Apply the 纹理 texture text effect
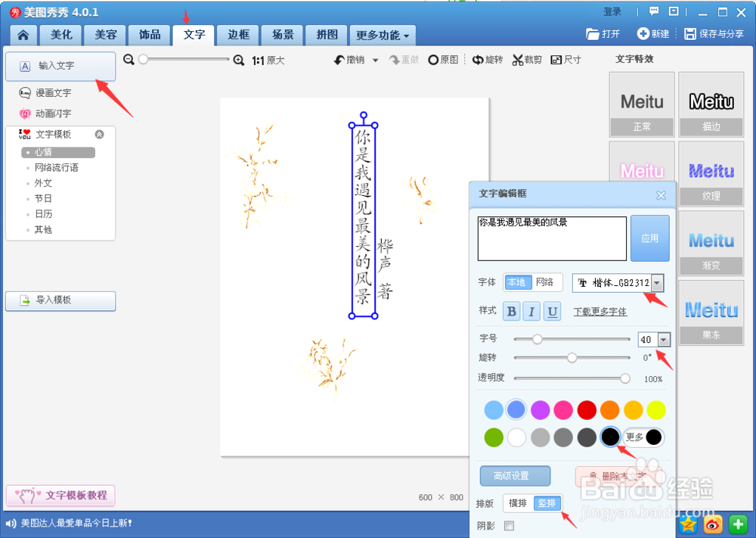The height and width of the screenshot is (538, 756). (x=711, y=174)
